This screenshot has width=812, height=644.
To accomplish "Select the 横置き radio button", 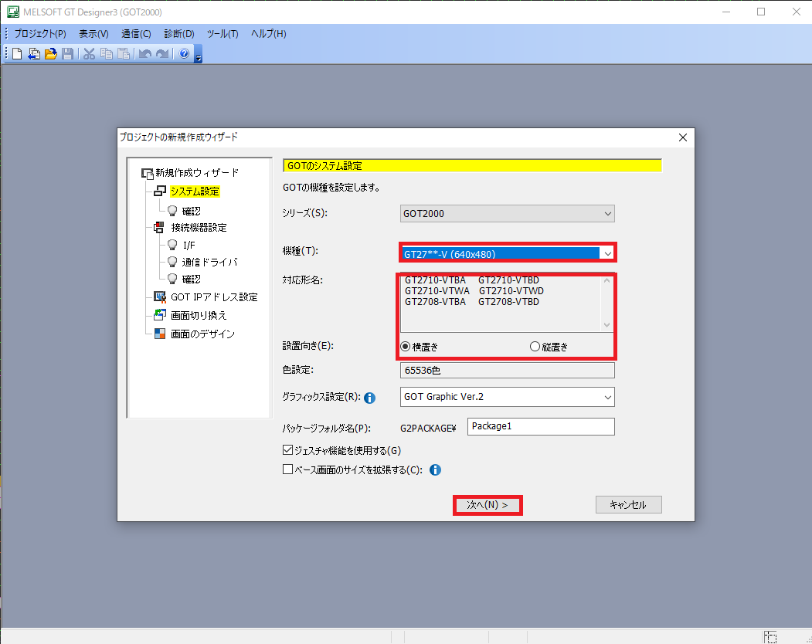I will click(406, 347).
